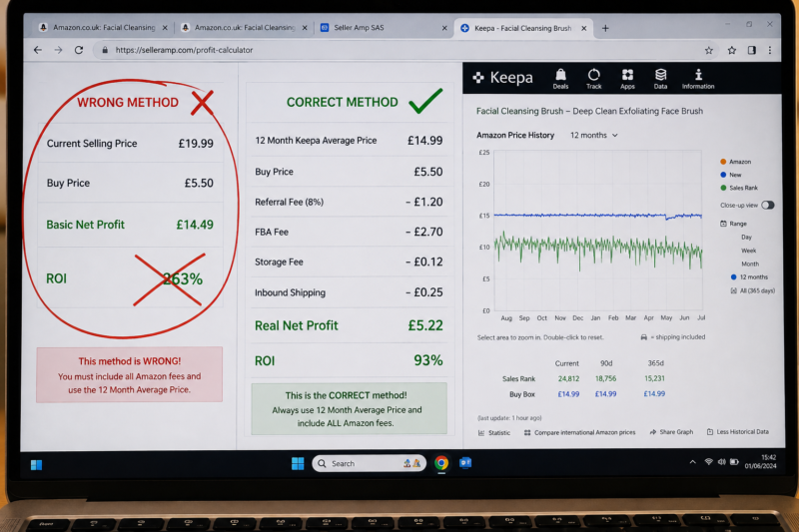The height and width of the screenshot is (532, 799).
Task: Toggle the Amazon series in legend
Action: [x=735, y=162]
